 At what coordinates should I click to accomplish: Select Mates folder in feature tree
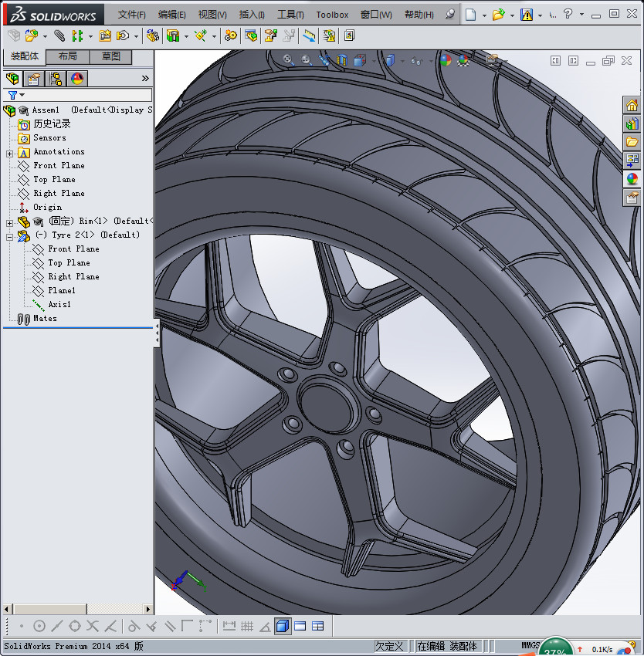point(45,318)
